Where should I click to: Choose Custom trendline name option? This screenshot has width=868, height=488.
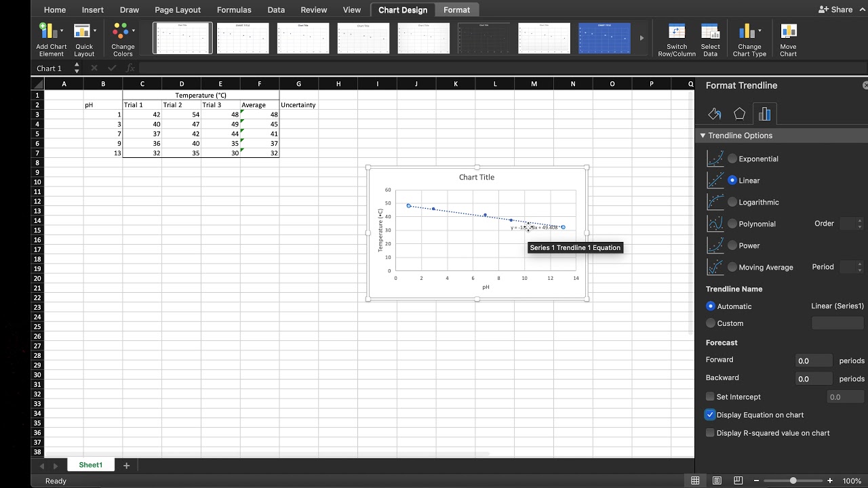(x=711, y=323)
